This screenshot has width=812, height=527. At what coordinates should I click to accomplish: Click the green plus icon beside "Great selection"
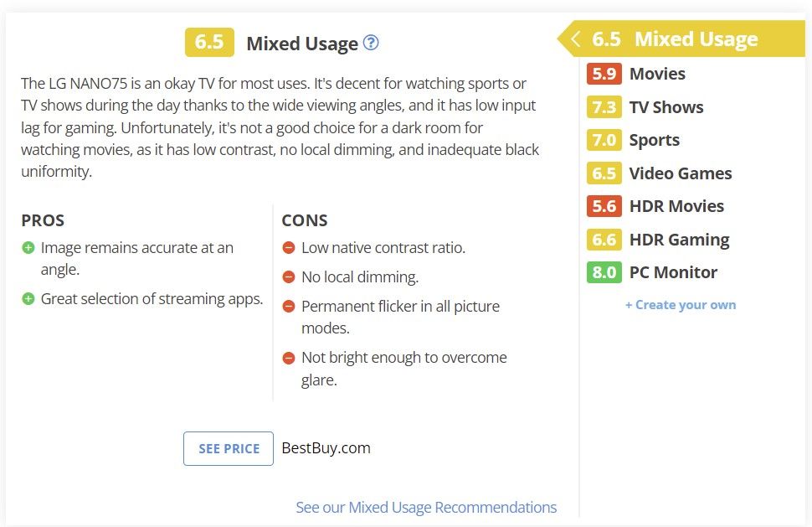pyautogui.click(x=28, y=299)
